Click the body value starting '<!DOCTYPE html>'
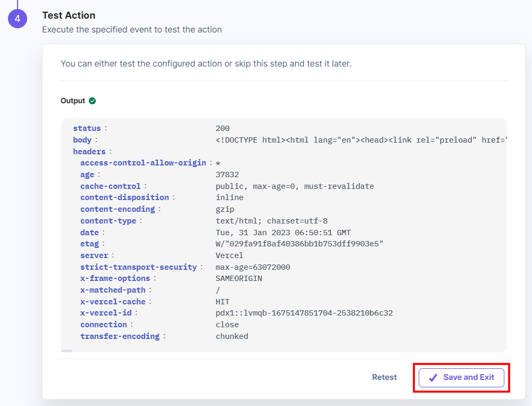Screen dimensions: 532x406 point(361,140)
